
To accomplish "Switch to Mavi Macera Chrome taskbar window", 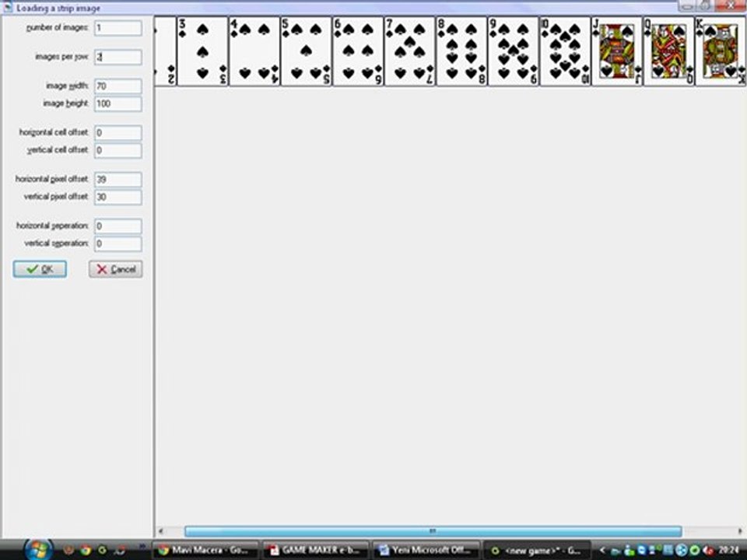I will [205, 550].
